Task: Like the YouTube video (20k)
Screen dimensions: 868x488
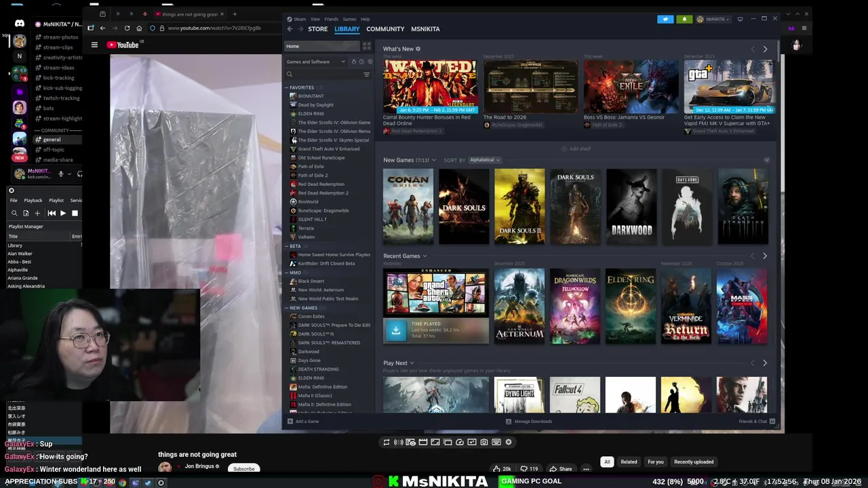Action: pos(502,468)
